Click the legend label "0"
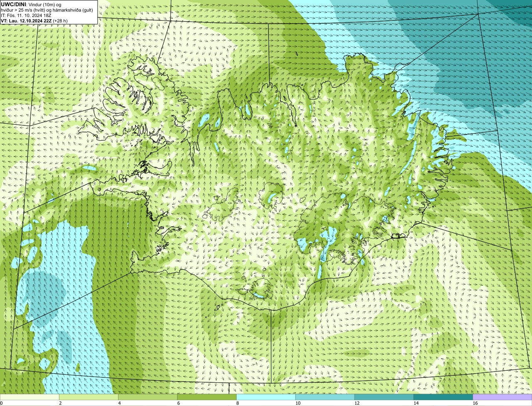532x406 pixels. [x=1, y=403]
